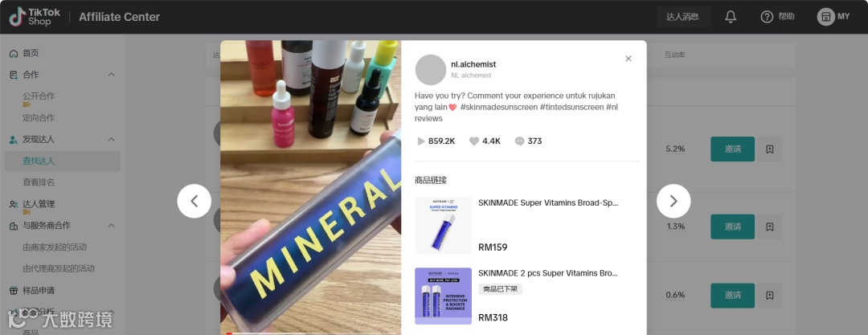
Task: Collapse the 与服务商合作 sidebar section
Action: [x=111, y=226]
